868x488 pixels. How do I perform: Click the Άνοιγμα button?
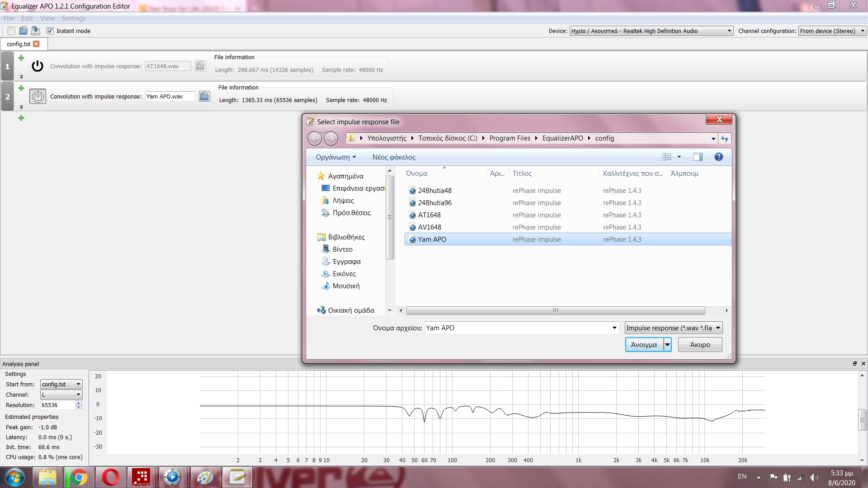click(644, 345)
